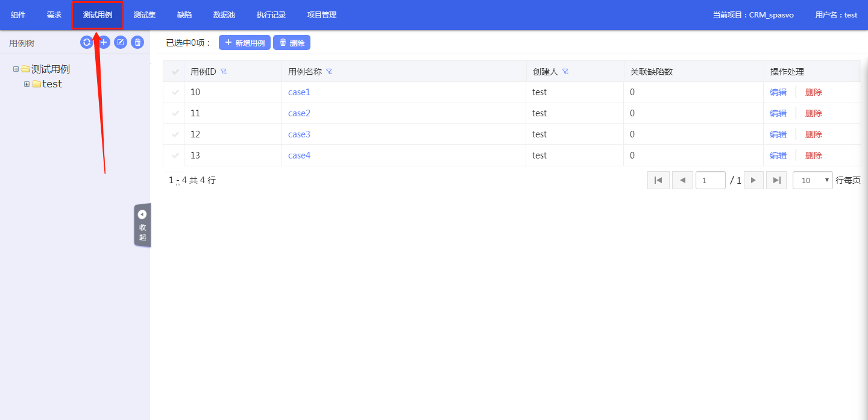Click the page number input field
The height and width of the screenshot is (420, 868).
[x=710, y=180]
